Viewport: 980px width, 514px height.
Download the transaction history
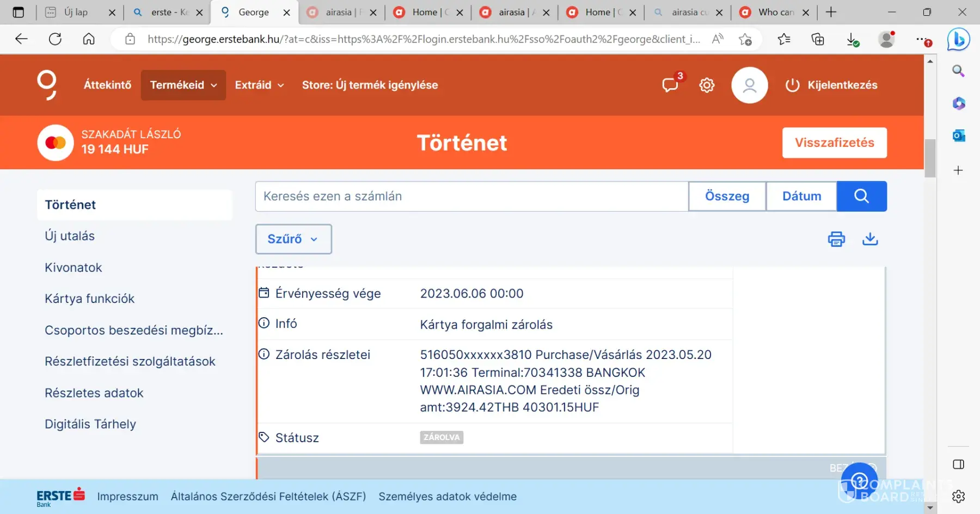click(x=870, y=239)
